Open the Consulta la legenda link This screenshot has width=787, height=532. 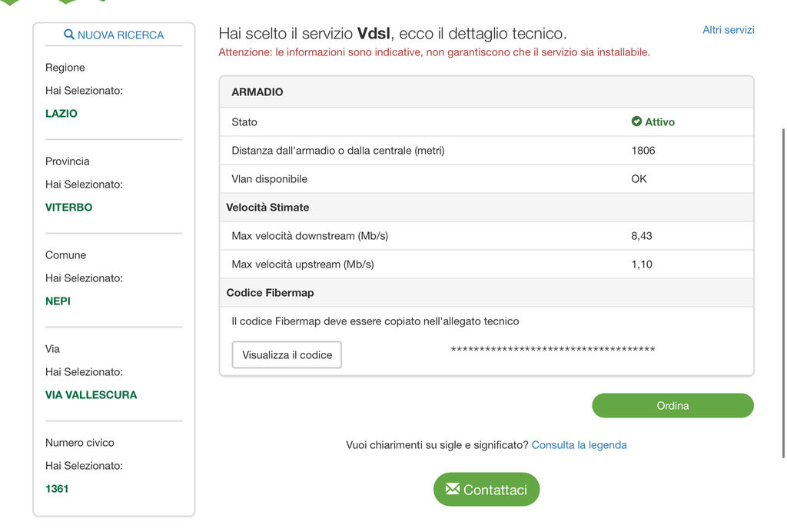(579, 445)
